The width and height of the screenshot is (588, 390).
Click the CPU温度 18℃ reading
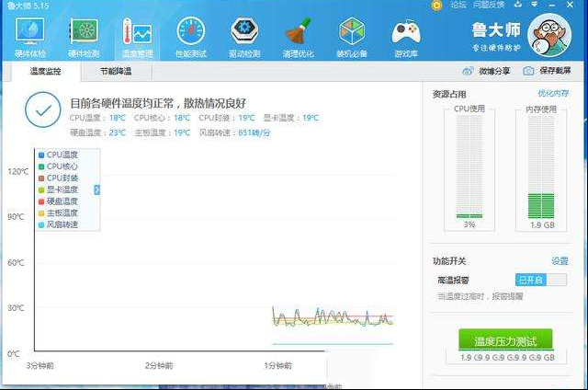97,118
